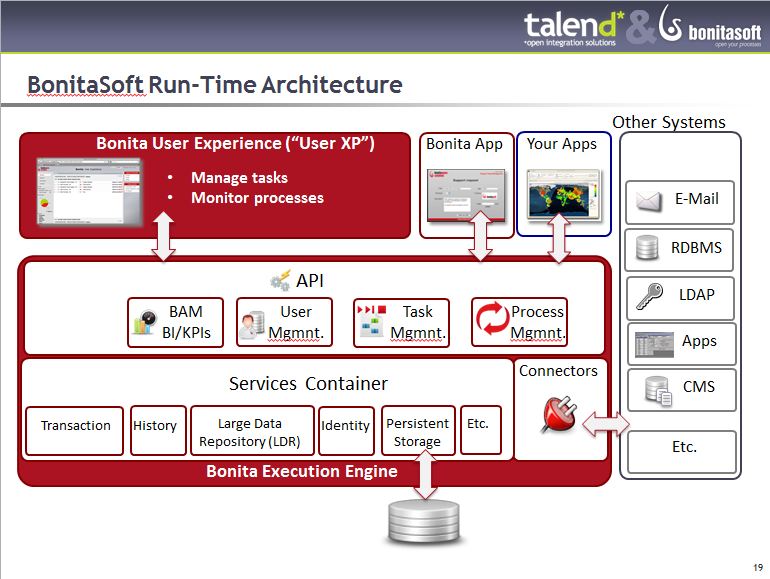Click the "Bonita Execution Engine" label
Image resolution: width=770 pixels, height=579 pixels.
[302, 471]
